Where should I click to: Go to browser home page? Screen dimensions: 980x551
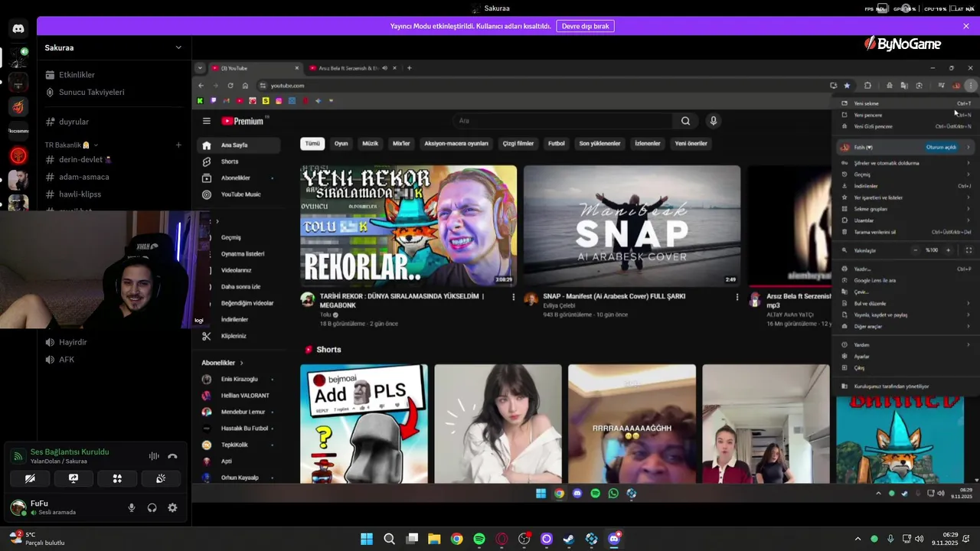click(245, 86)
